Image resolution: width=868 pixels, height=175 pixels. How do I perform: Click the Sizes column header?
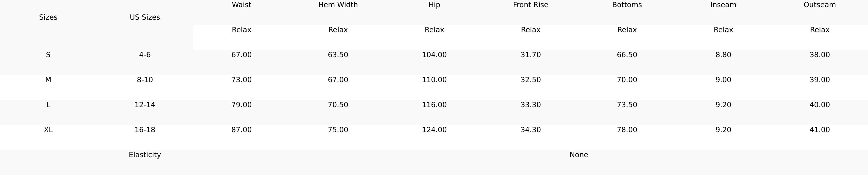pyautogui.click(x=48, y=18)
